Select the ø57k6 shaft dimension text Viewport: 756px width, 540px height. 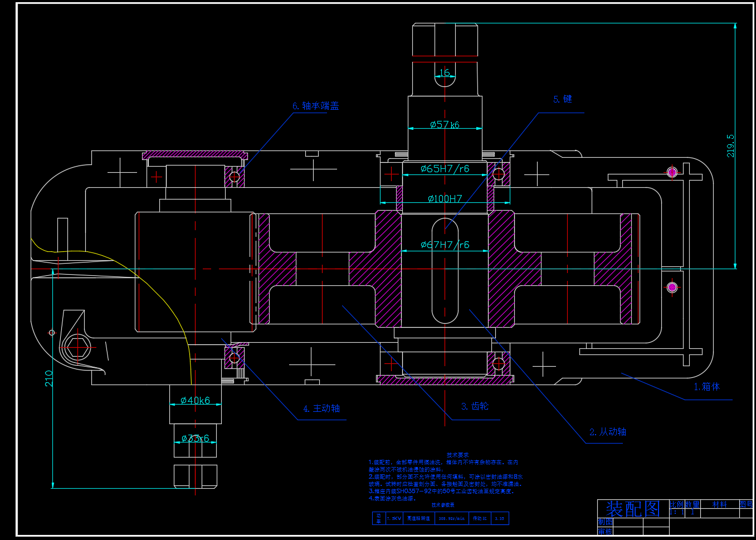click(x=445, y=124)
